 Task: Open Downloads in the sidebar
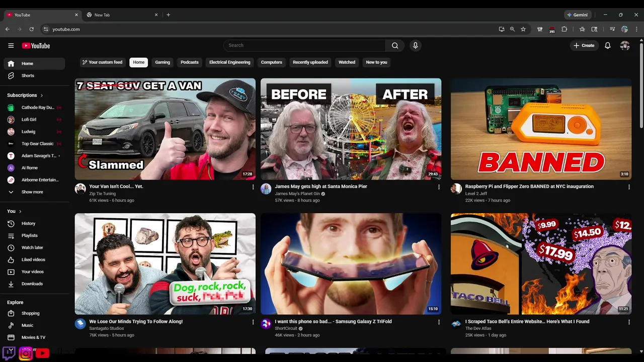pyautogui.click(x=34, y=284)
